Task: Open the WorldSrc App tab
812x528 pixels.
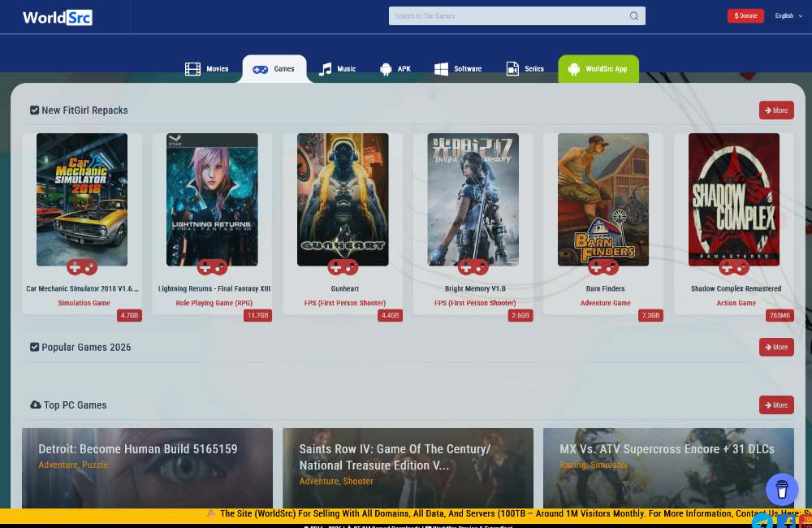Action: (x=598, y=69)
